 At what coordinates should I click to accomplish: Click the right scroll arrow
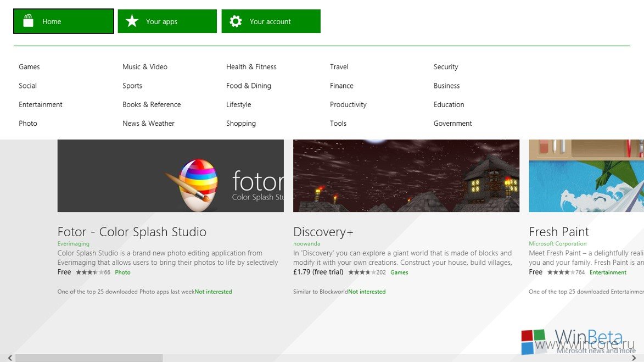point(634,358)
